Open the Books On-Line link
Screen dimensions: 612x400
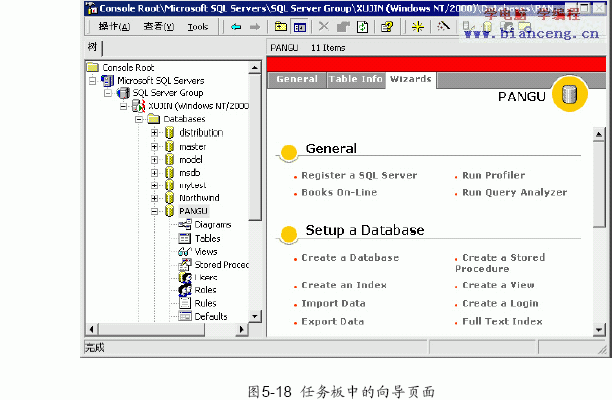[339, 192]
